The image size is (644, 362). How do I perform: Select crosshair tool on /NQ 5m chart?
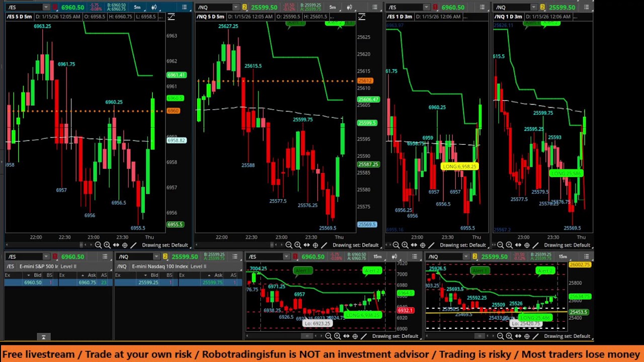pos(315,245)
